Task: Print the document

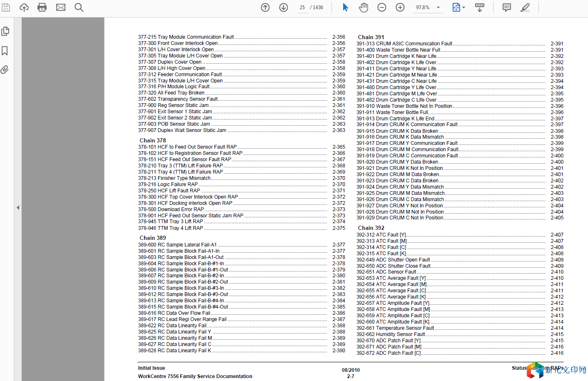Action: 42,7
